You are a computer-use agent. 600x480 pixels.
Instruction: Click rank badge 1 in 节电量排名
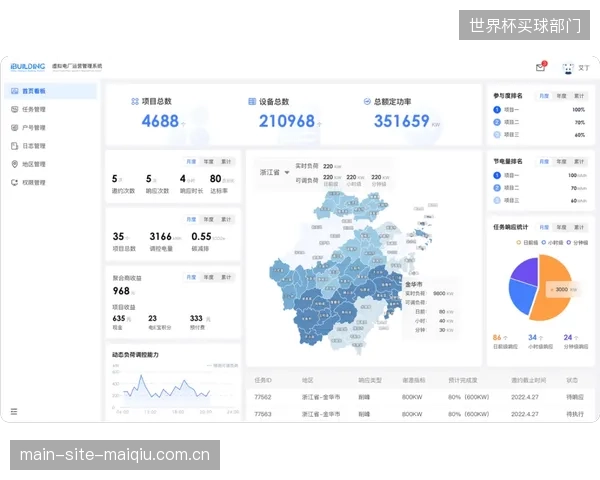(497, 175)
